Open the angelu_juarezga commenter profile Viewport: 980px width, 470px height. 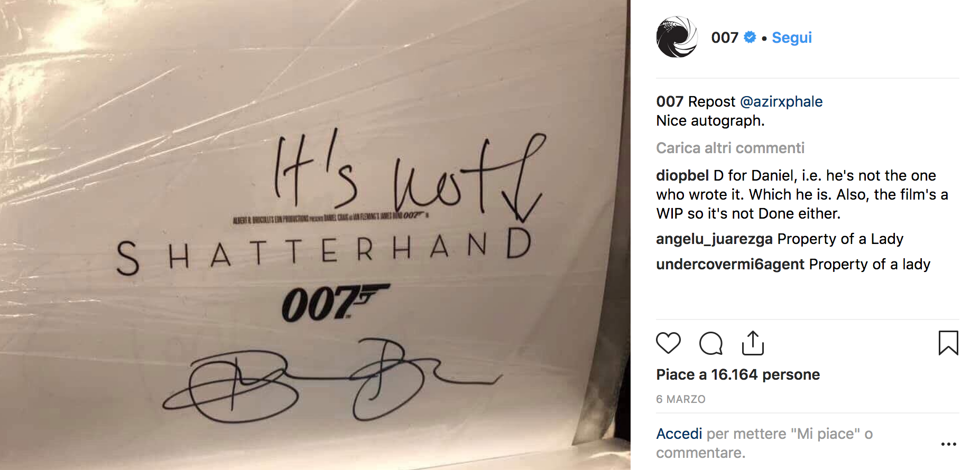point(714,239)
